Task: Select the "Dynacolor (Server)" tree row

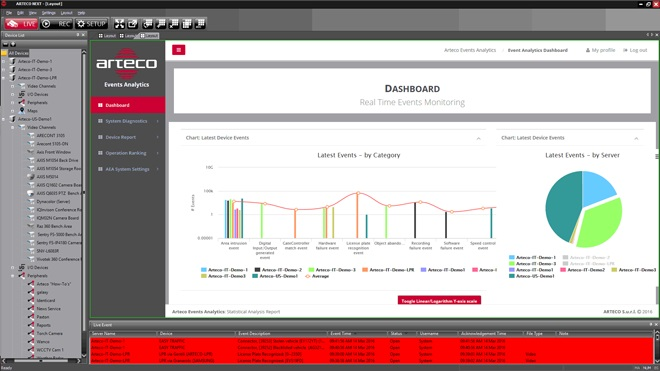Action: pos(53,201)
